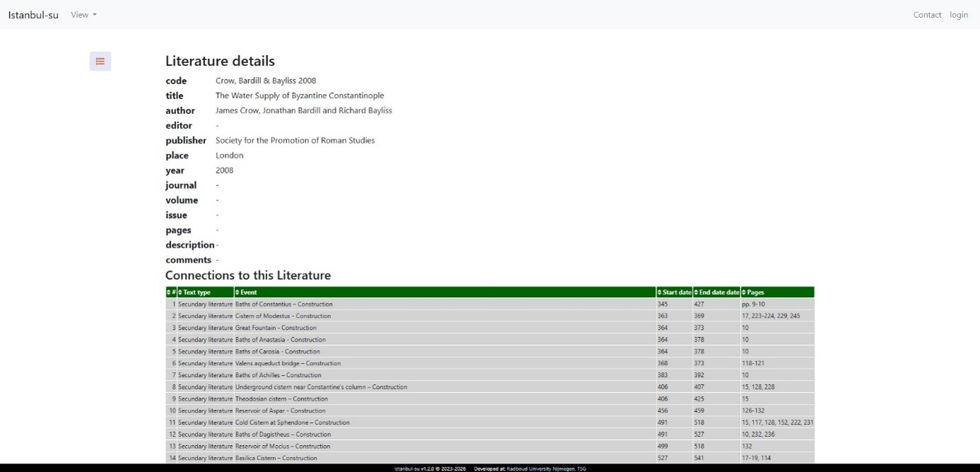980x472 pixels.
Task: Select Baths of Dagistheus – Construction event
Action: coord(283,434)
